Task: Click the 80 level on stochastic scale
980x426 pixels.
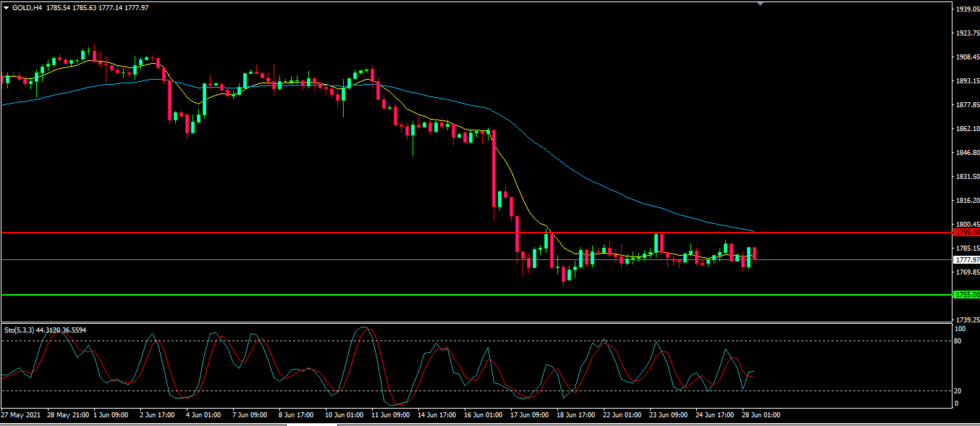Action: click(x=958, y=341)
